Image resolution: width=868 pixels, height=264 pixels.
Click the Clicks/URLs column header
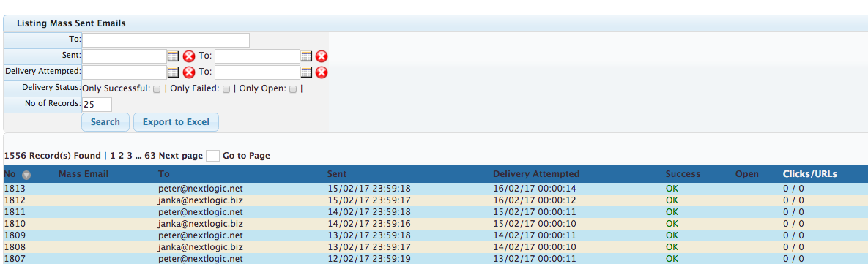pos(810,174)
